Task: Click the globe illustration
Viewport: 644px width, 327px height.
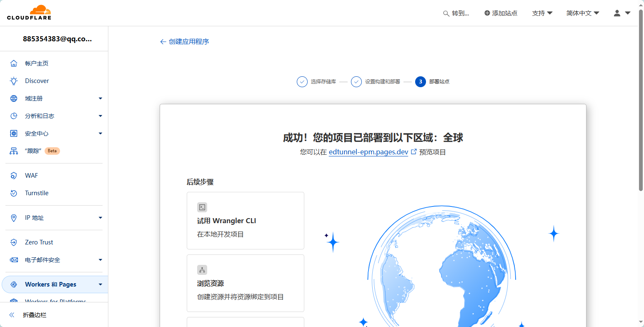Action: pyautogui.click(x=442, y=267)
